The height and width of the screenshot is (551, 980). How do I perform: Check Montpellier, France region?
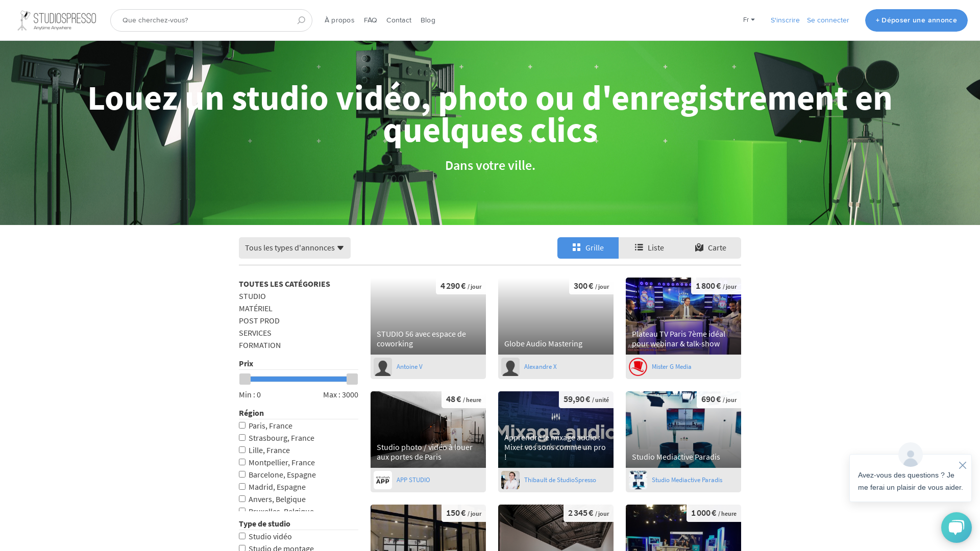pos(242,462)
